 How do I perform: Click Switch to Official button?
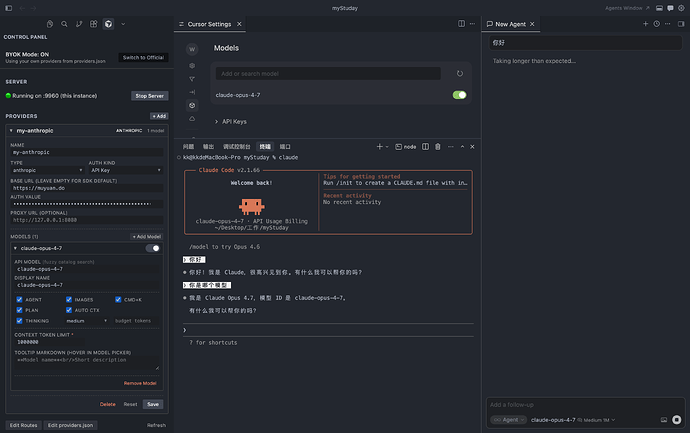(143, 58)
